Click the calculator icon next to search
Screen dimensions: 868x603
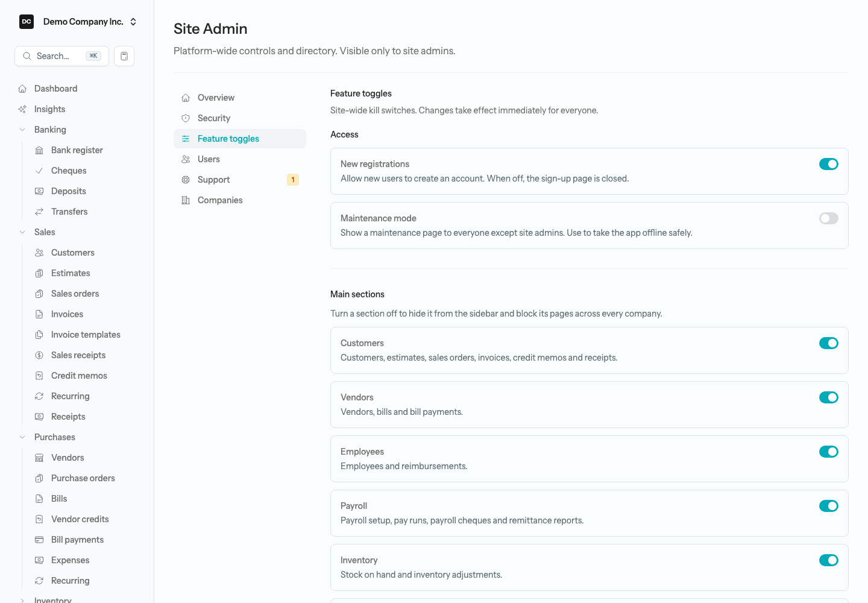(x=124, y=56)
